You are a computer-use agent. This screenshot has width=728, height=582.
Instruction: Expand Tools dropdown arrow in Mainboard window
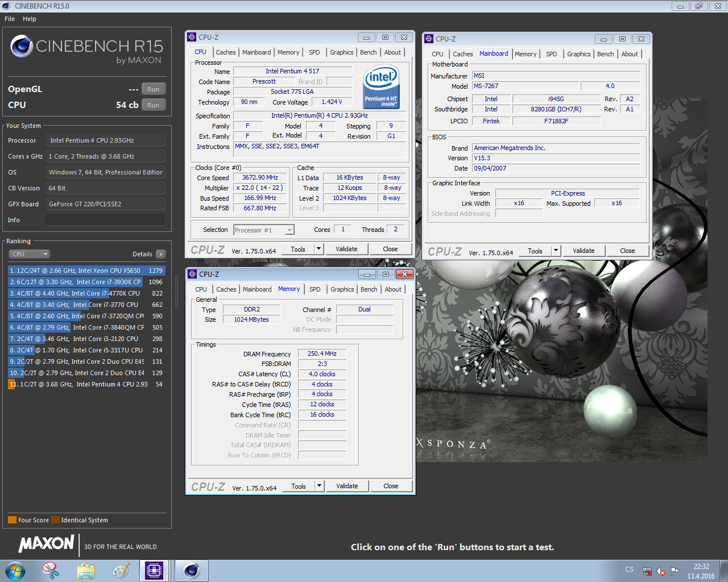pos(556,251)
